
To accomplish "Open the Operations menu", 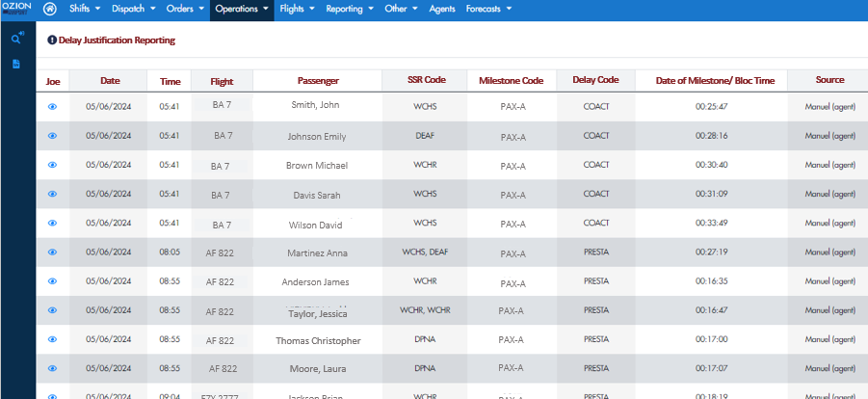I will pyautogui.click(x=242, y=9).
